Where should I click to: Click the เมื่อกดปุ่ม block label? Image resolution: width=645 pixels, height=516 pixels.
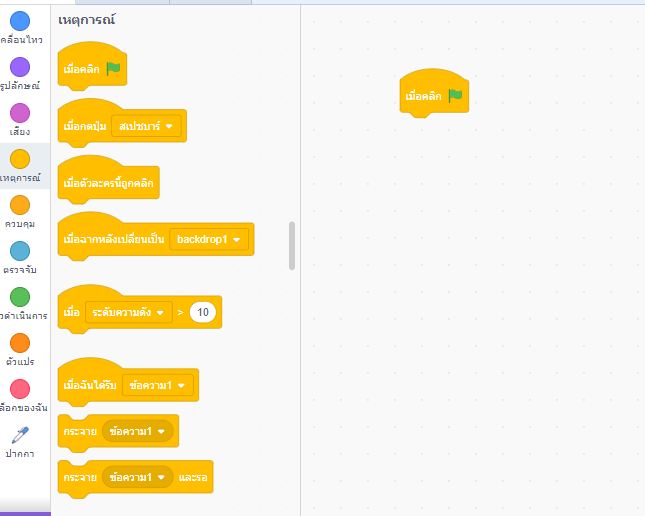[x=85, y=126]
